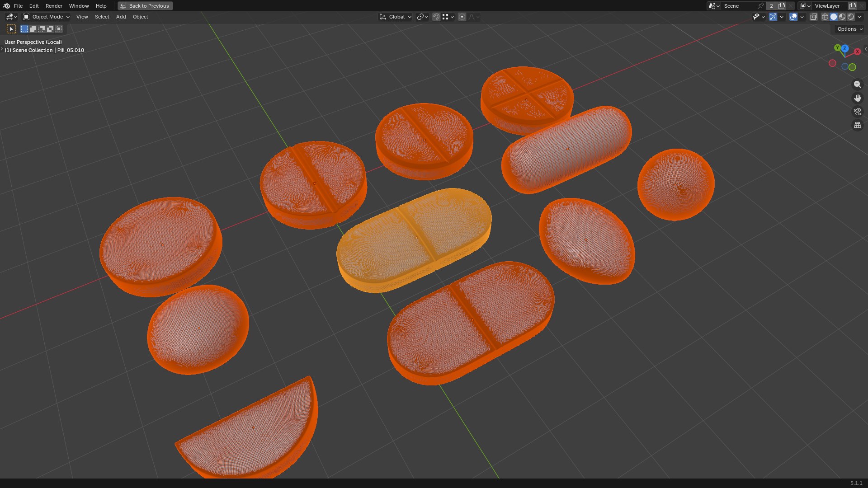This screenshot has height=488, width=868.
Task: Expand the sidebar with the arrow
Action: tap(865, 49)
